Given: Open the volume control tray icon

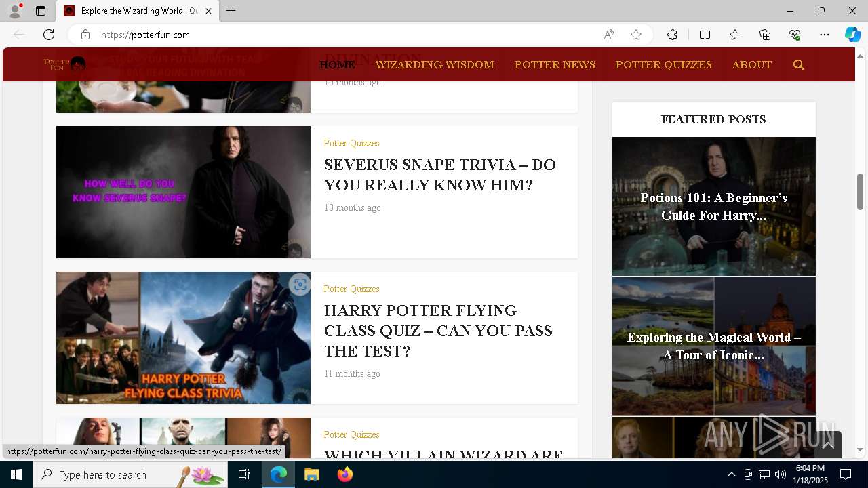Looking at the screenshot, I should click(780, 474).
